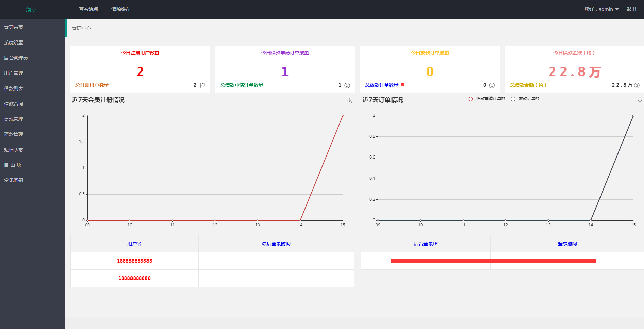Viewport: 644px width, 329px height.
Task: Download the 近7天会员注册情况 chart image
Action: [349, 100]
